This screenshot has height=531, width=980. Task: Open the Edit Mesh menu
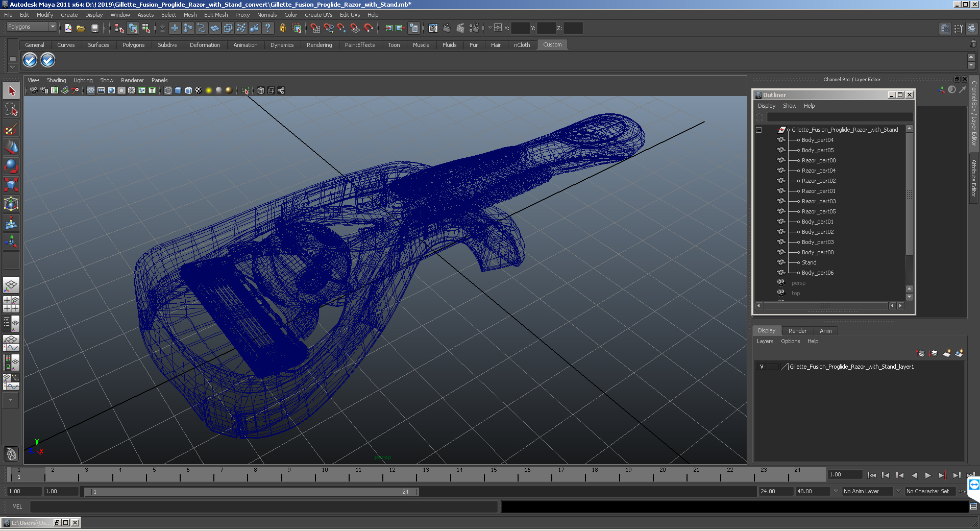coord(216,15)
